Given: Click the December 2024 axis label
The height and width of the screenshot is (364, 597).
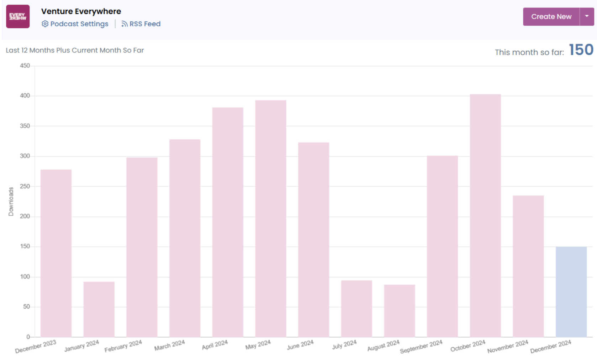Looking at the screenshot, I should [x=551, y=347].
